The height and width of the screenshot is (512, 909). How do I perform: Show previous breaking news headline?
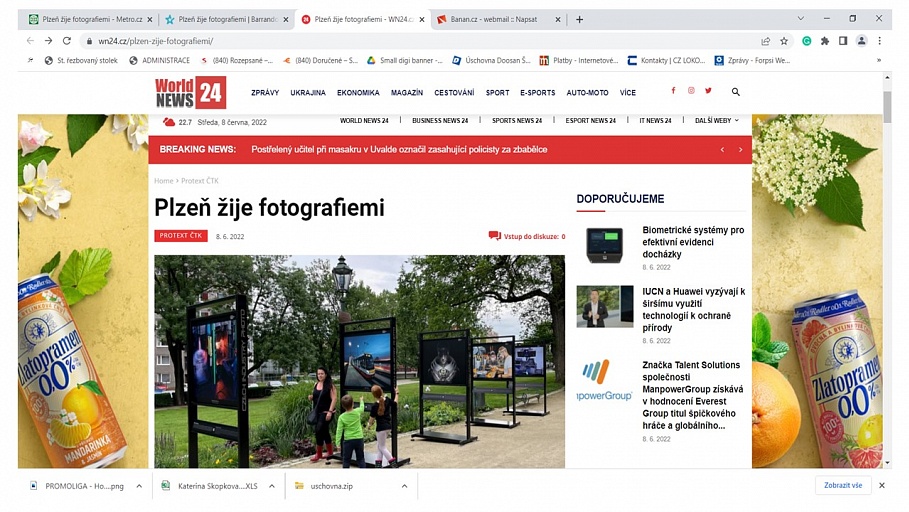click(722, 150)
